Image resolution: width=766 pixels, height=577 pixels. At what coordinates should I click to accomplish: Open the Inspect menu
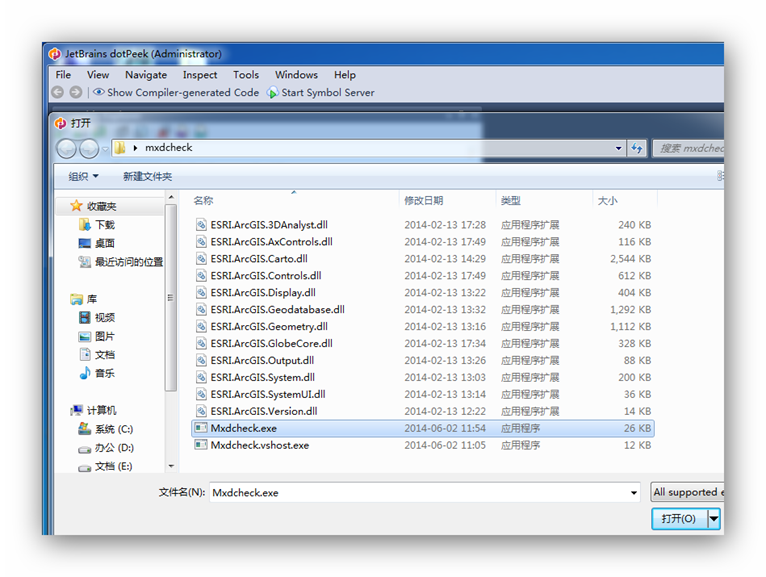pyautogui.click(x=200, y=75)
